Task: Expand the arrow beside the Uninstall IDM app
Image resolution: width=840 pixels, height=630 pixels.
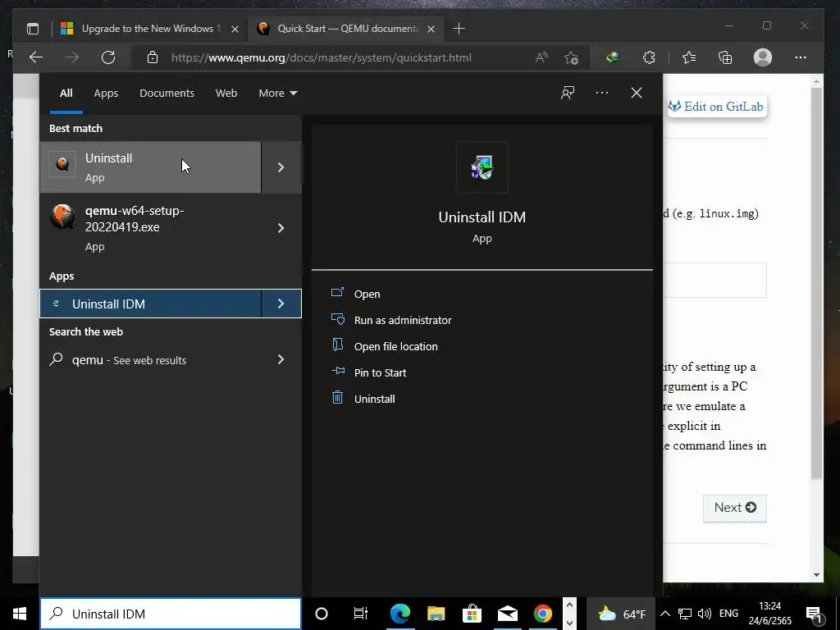Action: [x=281, y=304]
